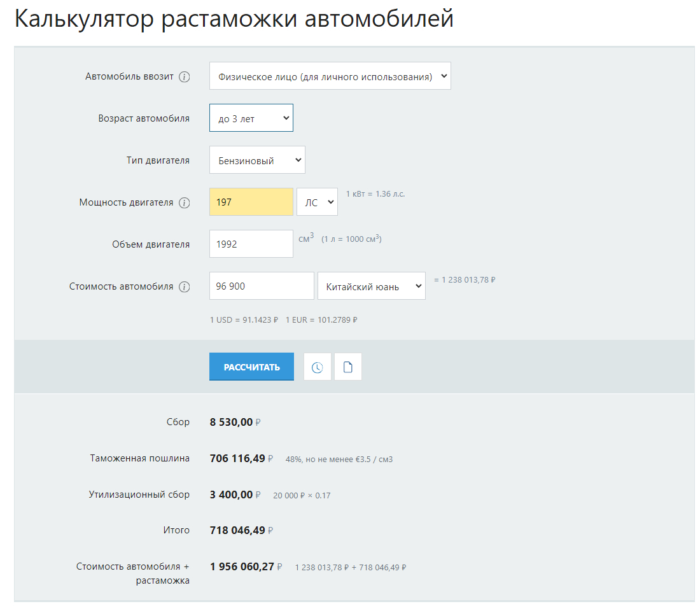Image resolution: width=700 pixels, height=611 pixels.
Task: Select currency from "Китайский юань" dropdown
Action: click(x=372, y=286)
